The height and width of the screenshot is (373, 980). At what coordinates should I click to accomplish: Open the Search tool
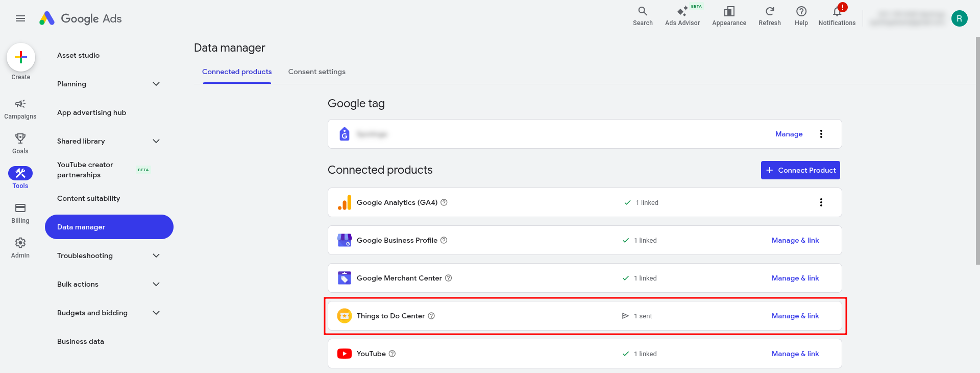(643, 16)
